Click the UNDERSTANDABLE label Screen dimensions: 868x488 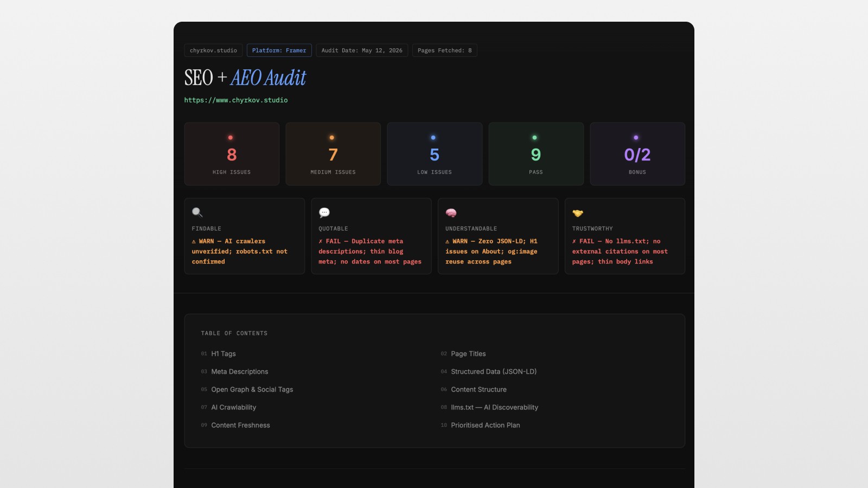click(471, 229)
